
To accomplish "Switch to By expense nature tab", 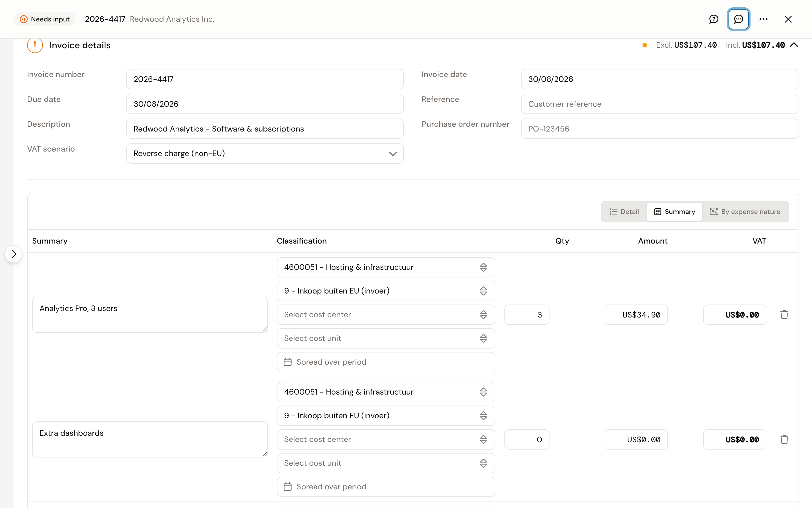I will (745, 212).
